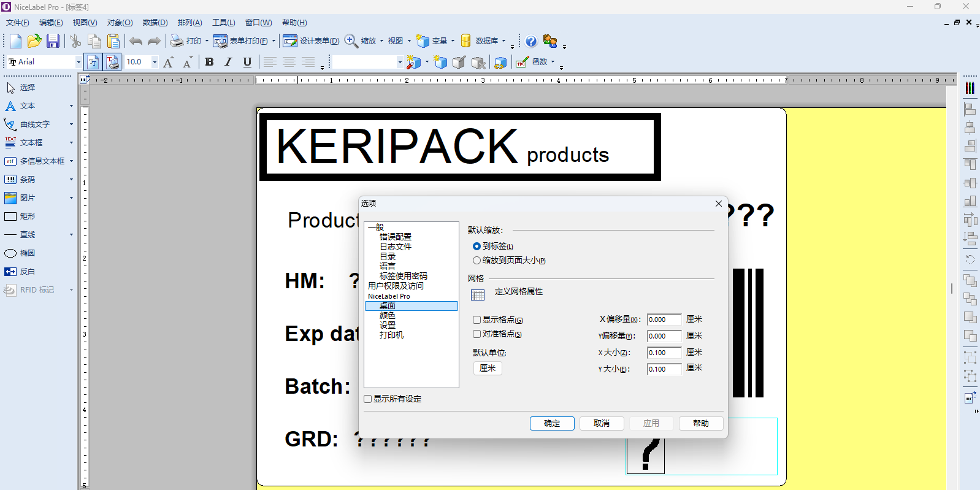The image size is (980, 490).
Task: Increase the font size with large A
Action: pyautogui.click(x=169, y=62)
